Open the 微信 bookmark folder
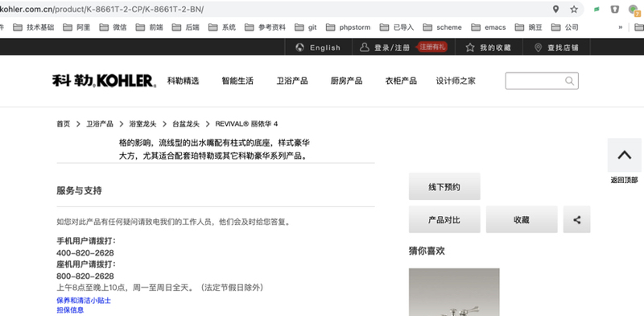Screen dimensions: 644x316 [113, 27]
